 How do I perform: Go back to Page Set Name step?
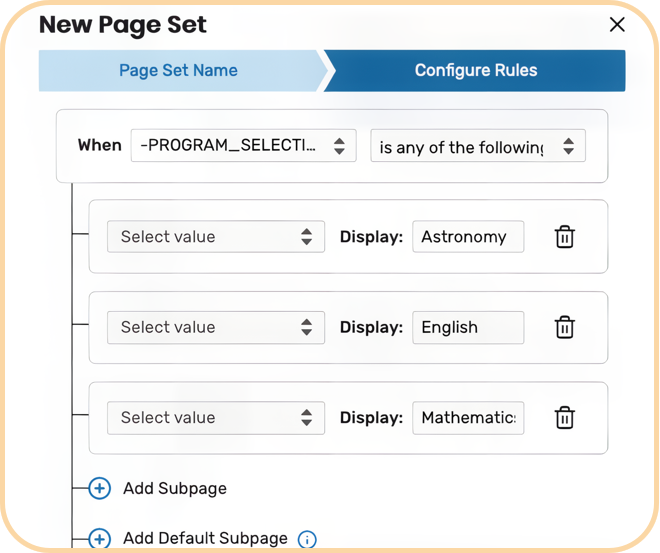[178, 71]
